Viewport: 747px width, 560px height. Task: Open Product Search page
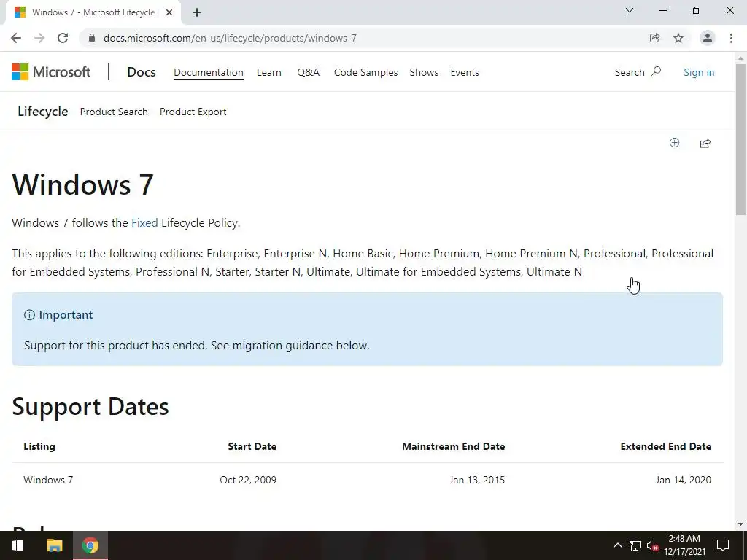[x=114, y=112]
